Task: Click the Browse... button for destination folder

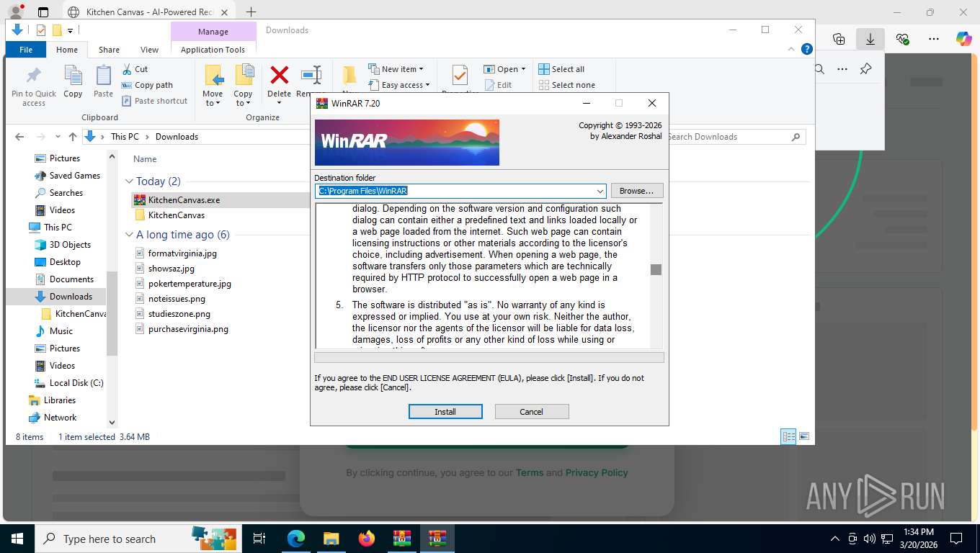Action: point(637,191)
